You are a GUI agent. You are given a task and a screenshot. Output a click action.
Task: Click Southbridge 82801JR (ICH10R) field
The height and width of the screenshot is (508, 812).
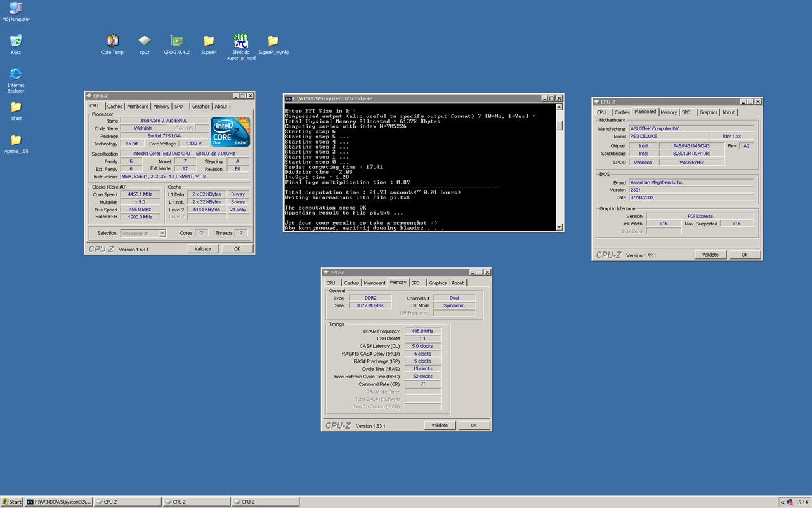click(691, 154)
